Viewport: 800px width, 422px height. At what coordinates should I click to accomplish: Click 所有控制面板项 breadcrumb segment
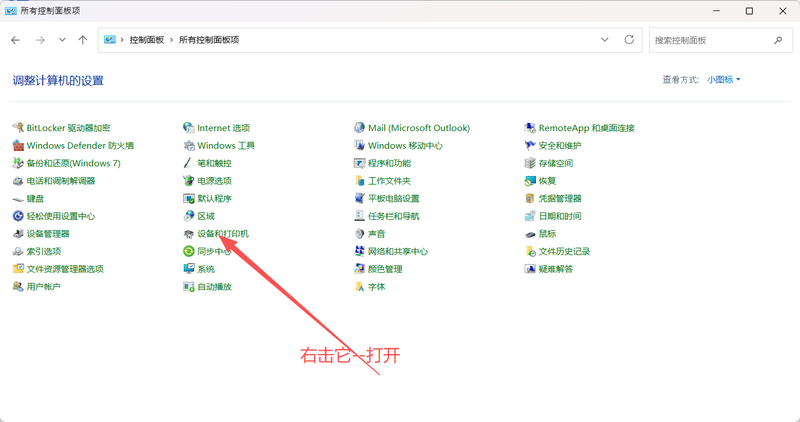[x=208, y=40]
